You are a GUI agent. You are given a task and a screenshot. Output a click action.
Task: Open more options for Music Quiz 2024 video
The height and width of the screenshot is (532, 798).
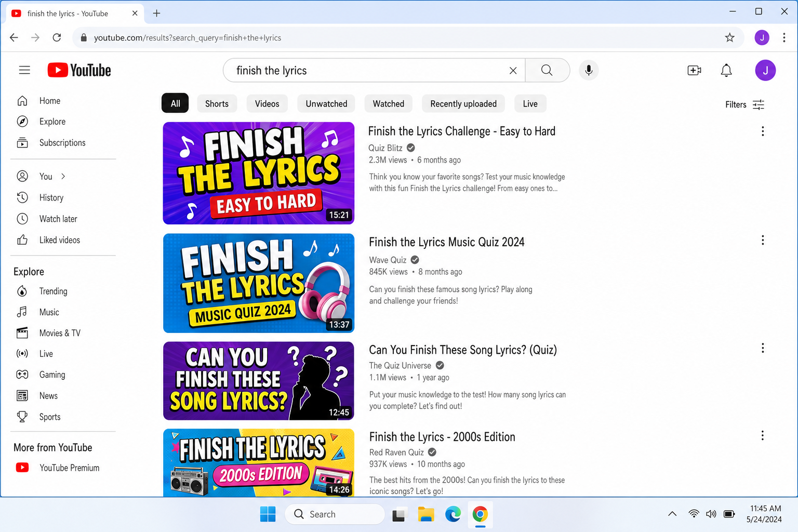pyautogui.click(x=763, y=240)
